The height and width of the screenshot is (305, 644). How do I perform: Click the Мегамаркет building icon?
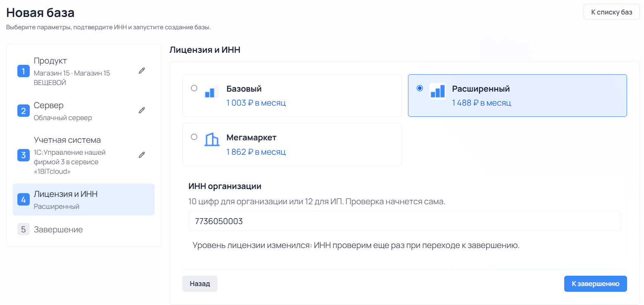point(212,140)
